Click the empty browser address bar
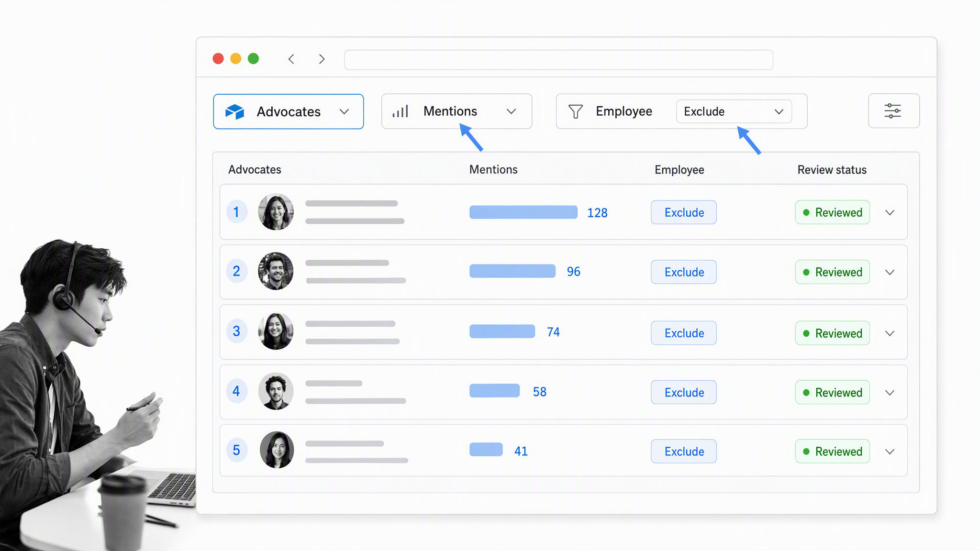The width and height of the screenshot is (980, 551). [x=558, y=60]
